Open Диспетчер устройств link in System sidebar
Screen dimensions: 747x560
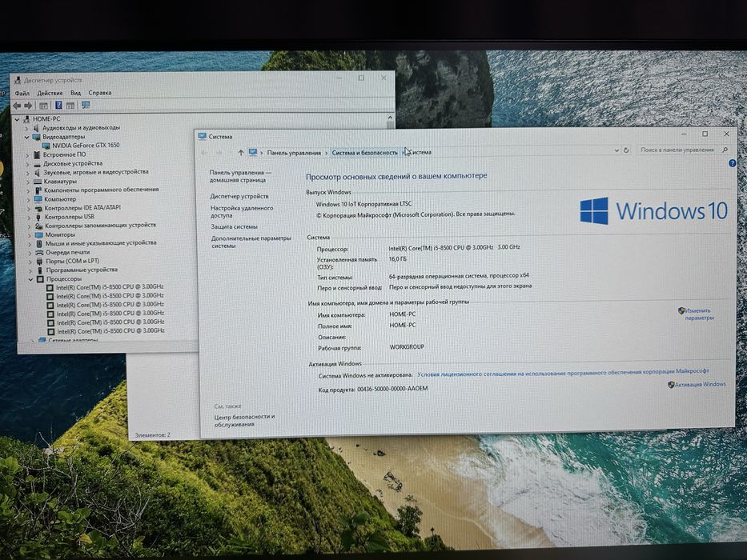(x=239, y=196)
